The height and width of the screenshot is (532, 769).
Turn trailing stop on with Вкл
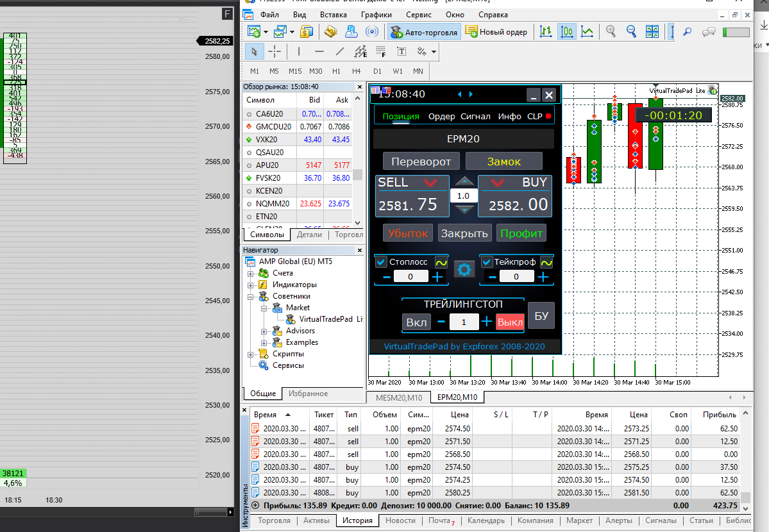pyautogui.click(x=416, y=322)
